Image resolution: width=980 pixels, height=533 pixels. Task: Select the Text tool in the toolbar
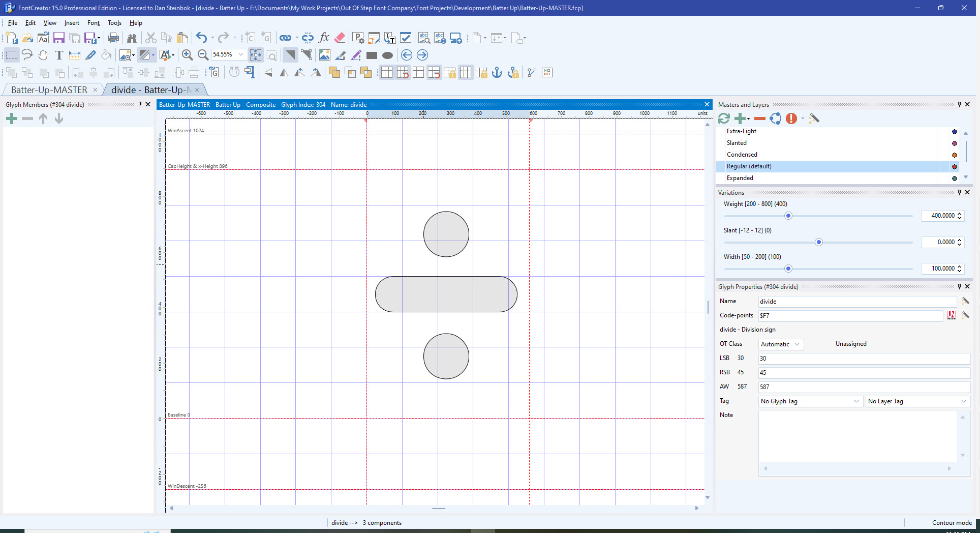pyautogui.click(x=59, y=55)
